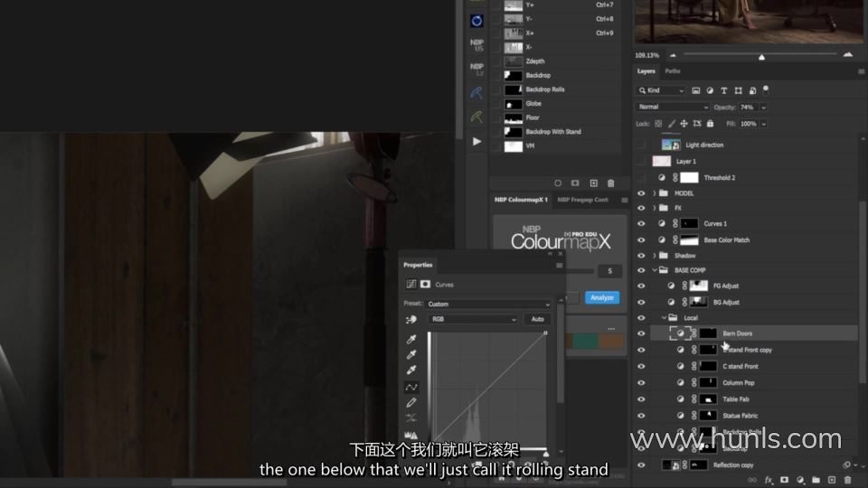This screenshot has width=868, height=488.
Task: Open the Preset Custom dropdown
Action: [488, 304]
